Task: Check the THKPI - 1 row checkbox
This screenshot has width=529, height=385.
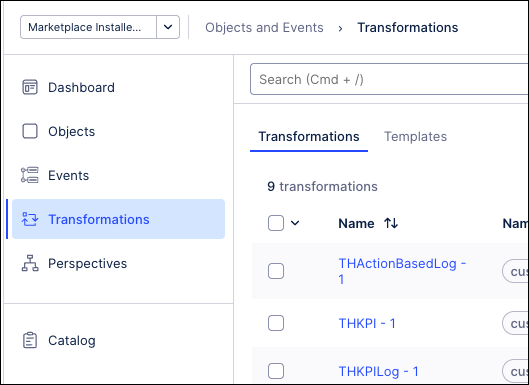Action: (276, 323)
